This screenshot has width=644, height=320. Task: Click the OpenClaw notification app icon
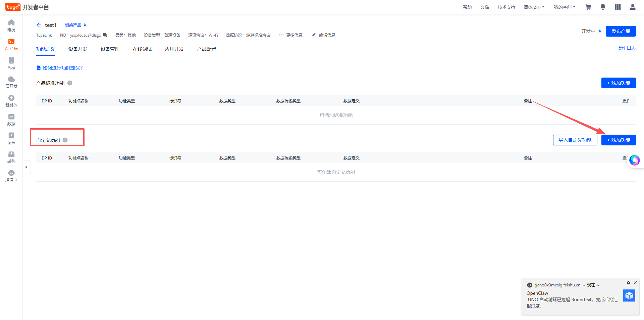[x=629, y=295]
